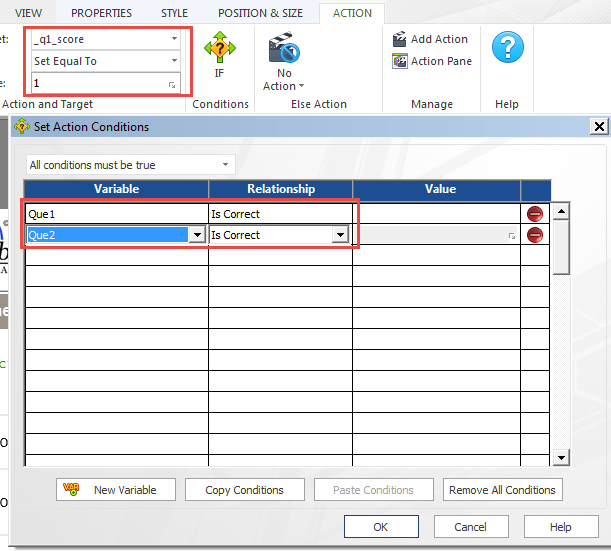Viewport: 611px width, 551px height.
Task: Select the Que1 variable cell
Action: [x=117, y=214]
